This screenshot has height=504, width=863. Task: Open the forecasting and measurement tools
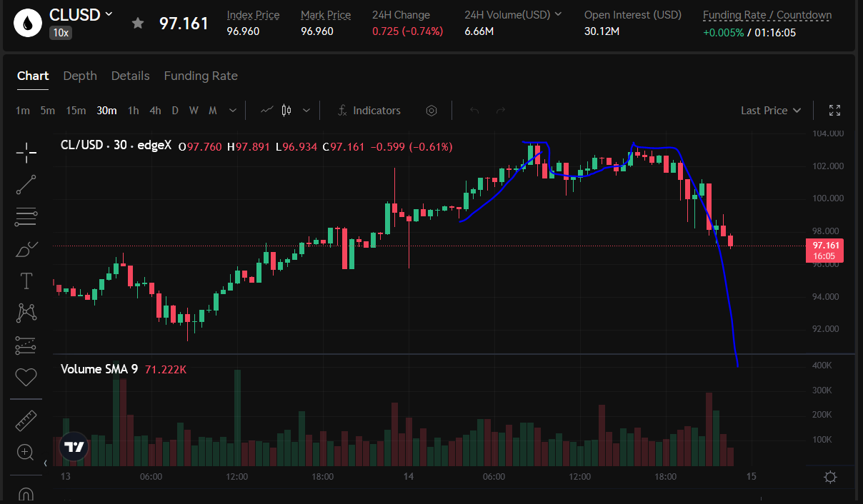26,345
